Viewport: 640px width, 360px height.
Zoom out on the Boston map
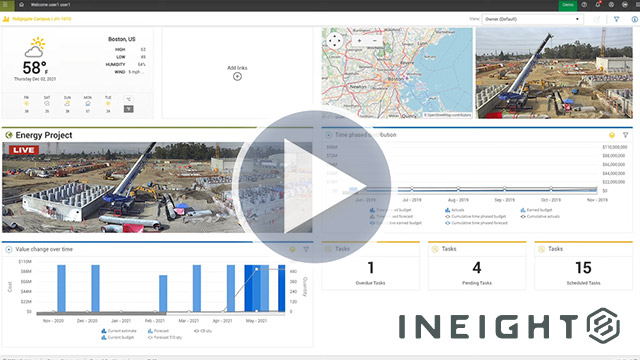tap(375, 41)
